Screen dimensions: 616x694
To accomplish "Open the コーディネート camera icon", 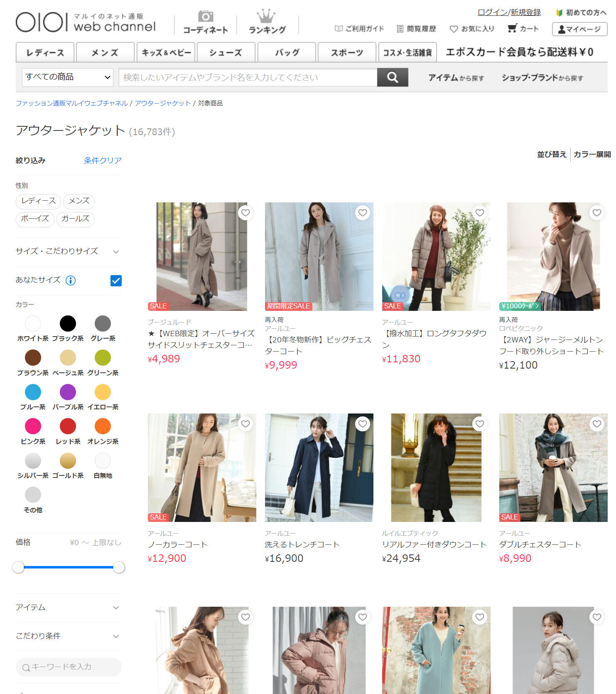I will (205, 17).
